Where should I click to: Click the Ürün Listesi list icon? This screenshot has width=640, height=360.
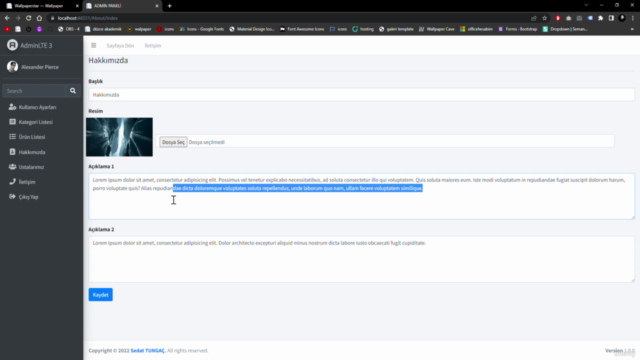(12, 137)
